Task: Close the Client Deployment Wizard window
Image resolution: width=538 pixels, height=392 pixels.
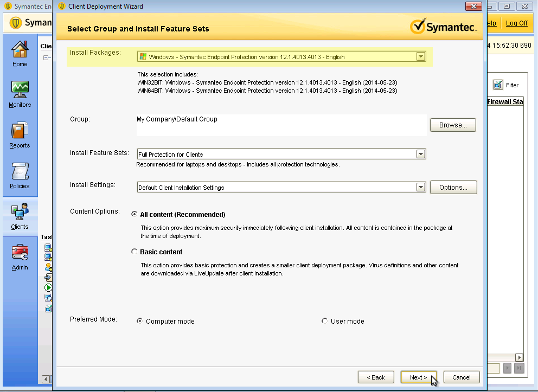Action: pos(474,6)
